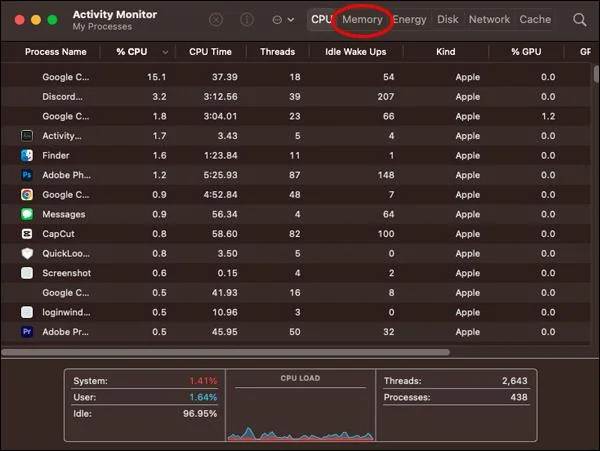Select the Activity... process name
600x451 pixels.
pos(62,136)
